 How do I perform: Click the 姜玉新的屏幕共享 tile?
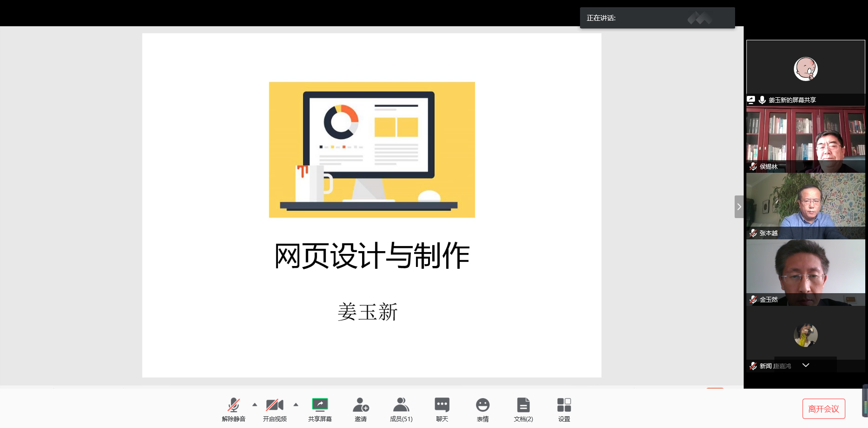(x=806, y=72)
